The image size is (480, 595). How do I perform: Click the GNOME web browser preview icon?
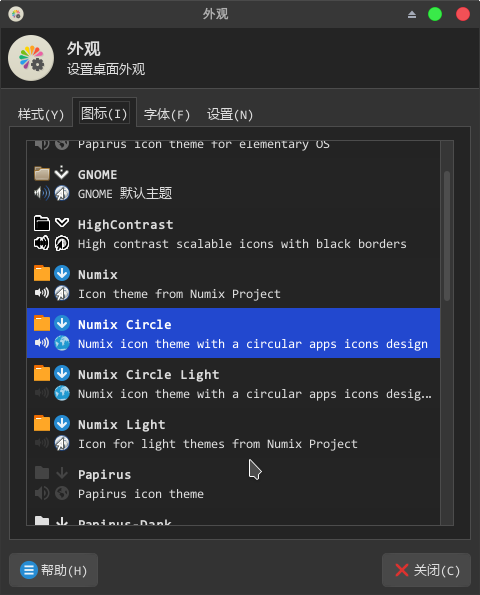(62, 193)
